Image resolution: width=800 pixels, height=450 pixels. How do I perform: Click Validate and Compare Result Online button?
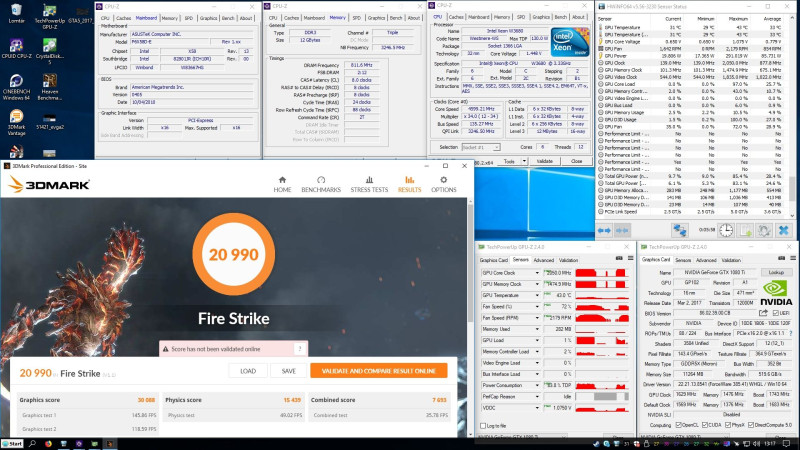point(379,371)
